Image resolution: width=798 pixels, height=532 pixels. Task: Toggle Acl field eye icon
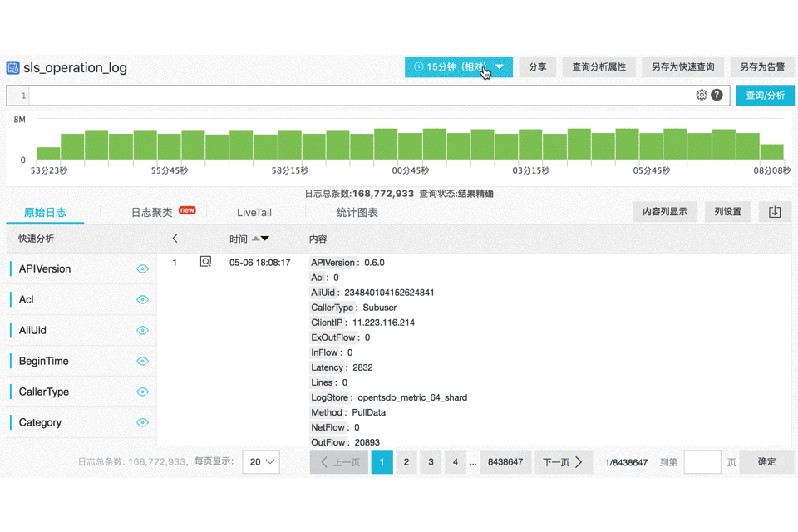pyautogui.click(x=142, y=299)
